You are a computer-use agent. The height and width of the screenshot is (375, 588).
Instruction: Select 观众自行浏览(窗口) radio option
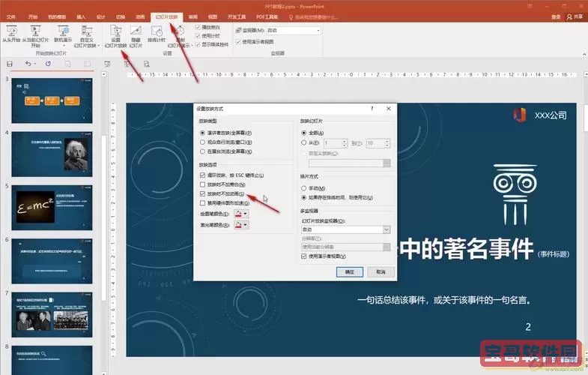click(203, 142)
